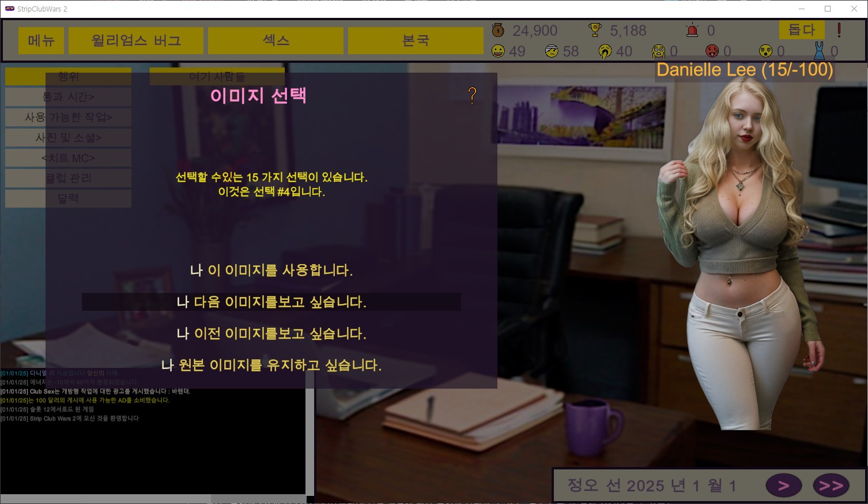Fast-forward with the double arrow button
868x504 pixels.
[831, 486]
